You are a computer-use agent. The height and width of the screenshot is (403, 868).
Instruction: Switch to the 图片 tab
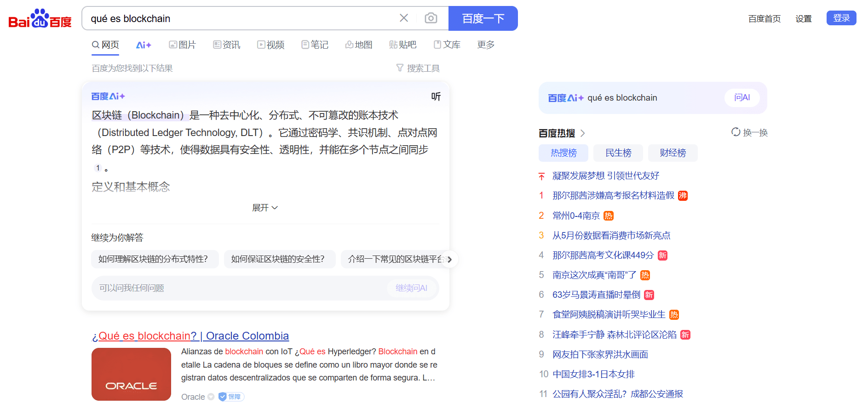182,45
